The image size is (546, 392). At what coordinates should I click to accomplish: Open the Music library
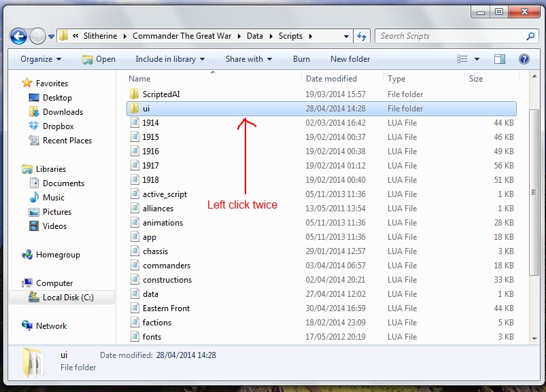[x=47, y=198]
